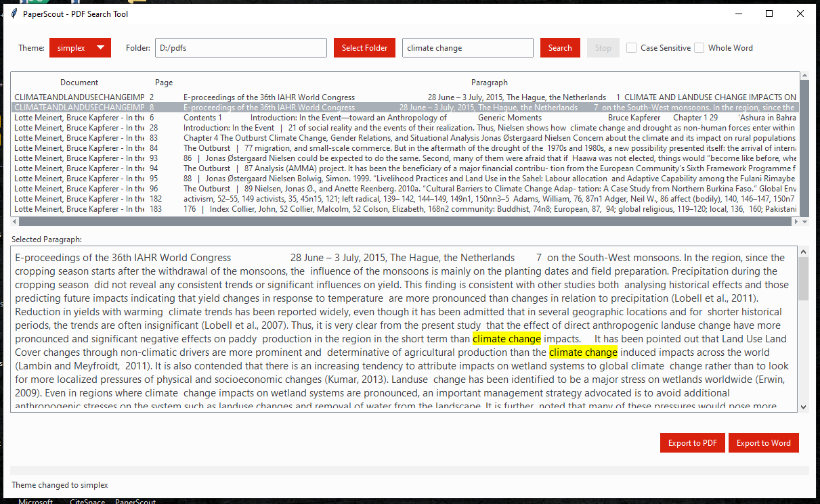The height and width of the screenshot is (504, 820).
Task: Click the Page column header
Action: (x=164, y=83)
